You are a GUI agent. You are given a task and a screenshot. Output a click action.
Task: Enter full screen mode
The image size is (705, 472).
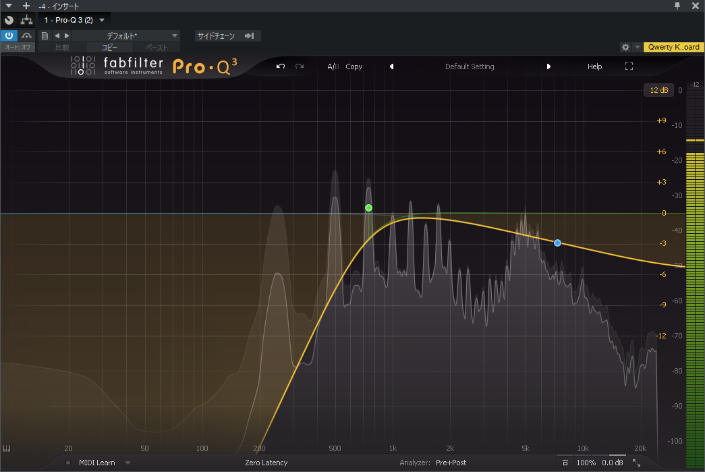pos(629,66)
